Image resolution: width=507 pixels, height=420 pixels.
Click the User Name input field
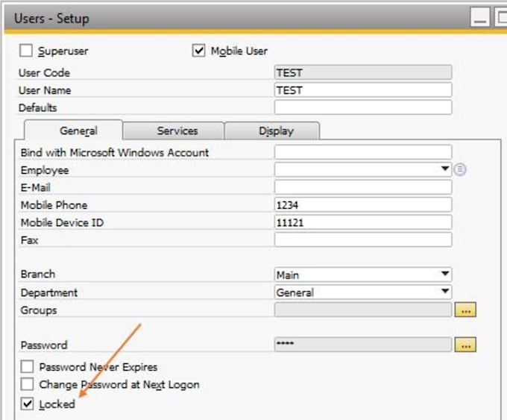(363, 90)
